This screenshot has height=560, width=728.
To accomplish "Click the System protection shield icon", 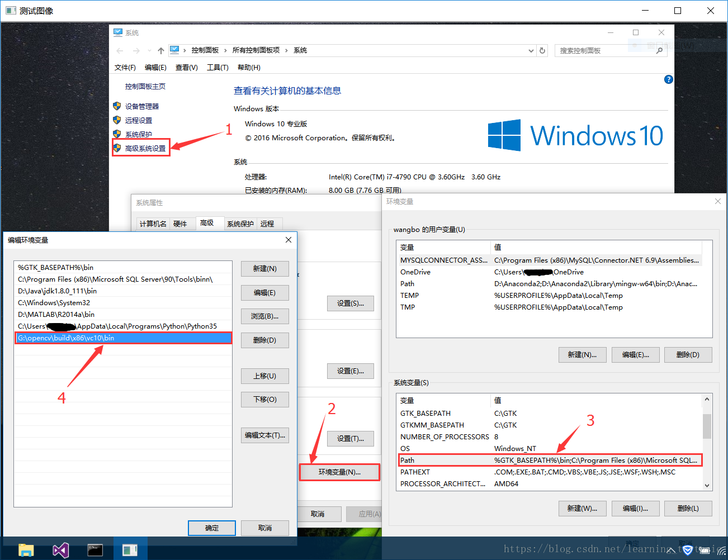I will click(x=117, y=134).
